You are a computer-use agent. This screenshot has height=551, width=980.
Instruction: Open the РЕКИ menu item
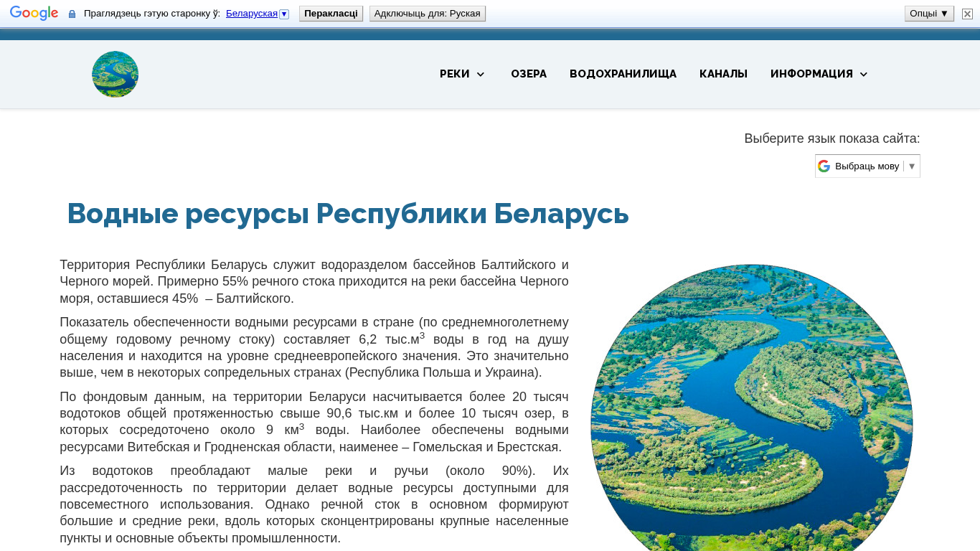coord(455,74)
